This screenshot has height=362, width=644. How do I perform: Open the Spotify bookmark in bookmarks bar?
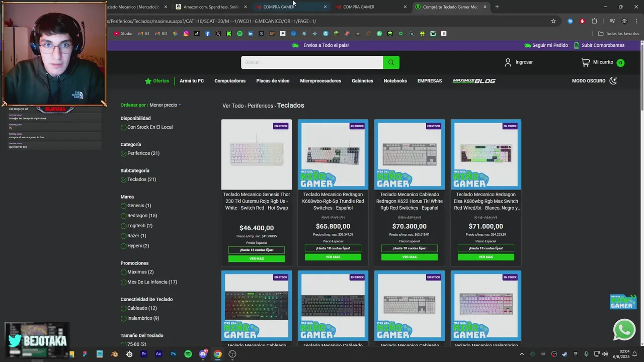click(x=239, y=34)
